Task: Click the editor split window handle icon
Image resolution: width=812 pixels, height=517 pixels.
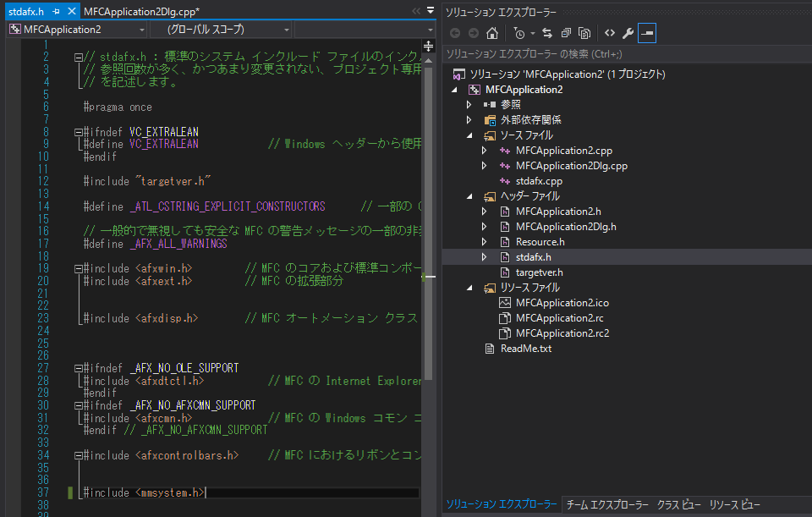Action: coord(428,47)
